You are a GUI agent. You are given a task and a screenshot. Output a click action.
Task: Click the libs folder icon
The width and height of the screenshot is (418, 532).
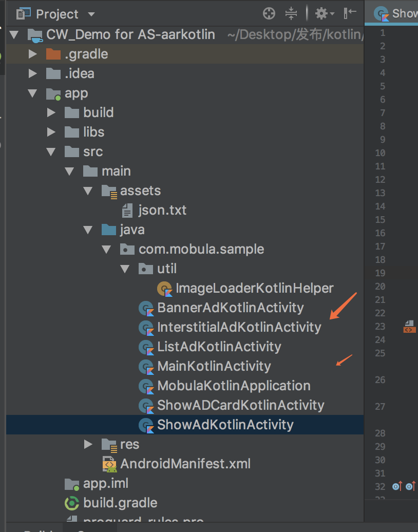[72, 132]
